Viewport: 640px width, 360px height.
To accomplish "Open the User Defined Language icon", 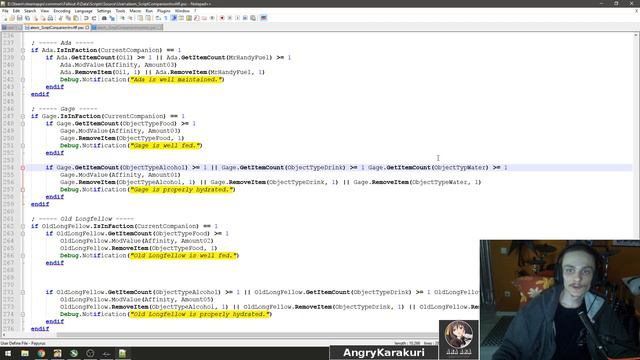I will 181,18.
